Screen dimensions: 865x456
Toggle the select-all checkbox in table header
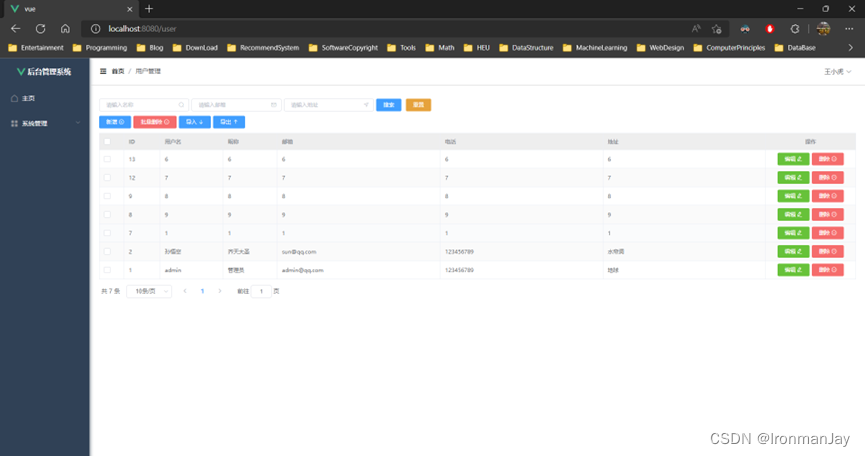coord(107,142)
